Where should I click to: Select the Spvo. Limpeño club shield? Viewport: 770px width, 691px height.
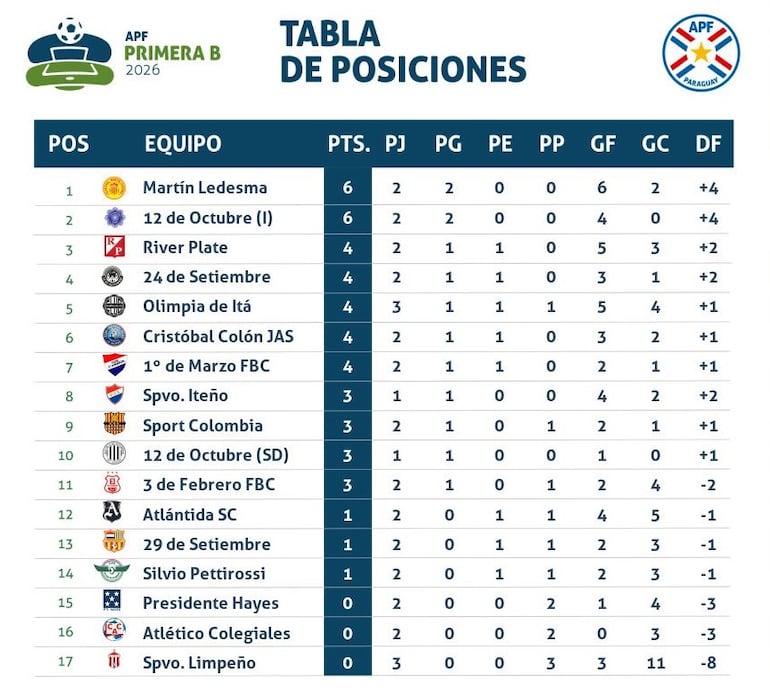coord(114,662)
